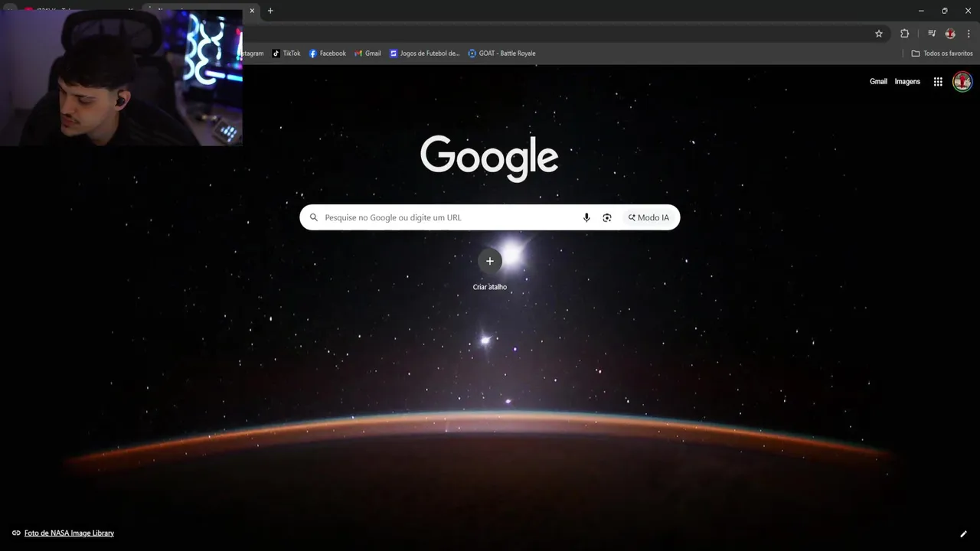Open the Jogos de Futebol bookmark

point(425,54)
